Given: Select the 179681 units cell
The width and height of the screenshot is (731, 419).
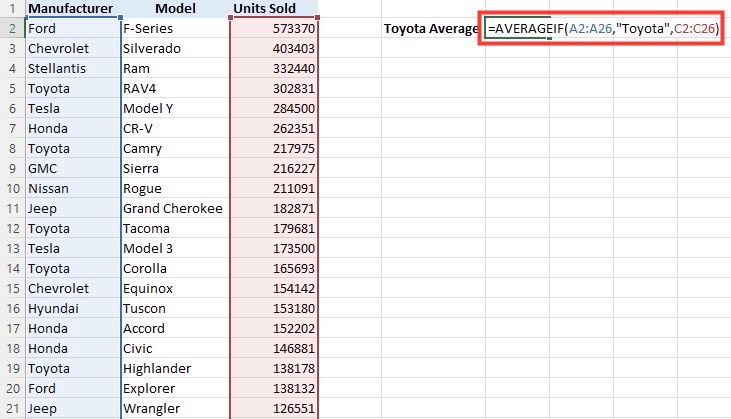Looking at the screenshot, I should (275, 228).
